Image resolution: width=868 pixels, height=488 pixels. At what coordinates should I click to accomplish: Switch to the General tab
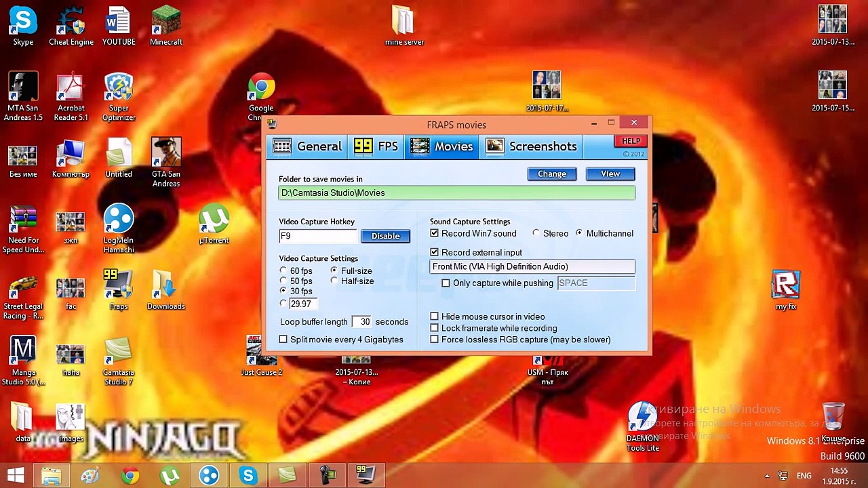pyautogui.click(x=308, y=146)
